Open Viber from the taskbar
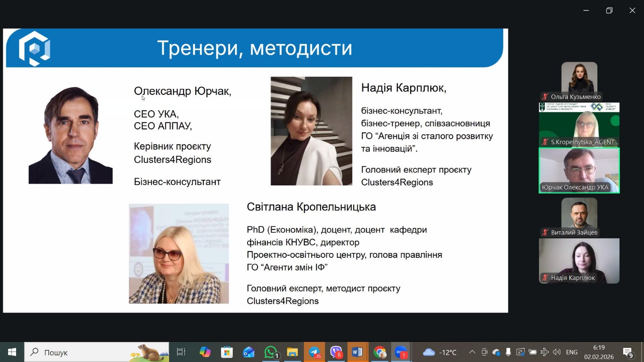 point(336,352)
